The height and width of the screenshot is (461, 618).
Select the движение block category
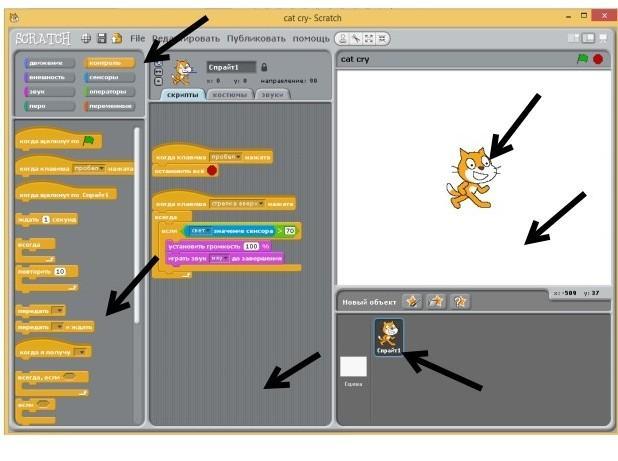click(50, 63)
